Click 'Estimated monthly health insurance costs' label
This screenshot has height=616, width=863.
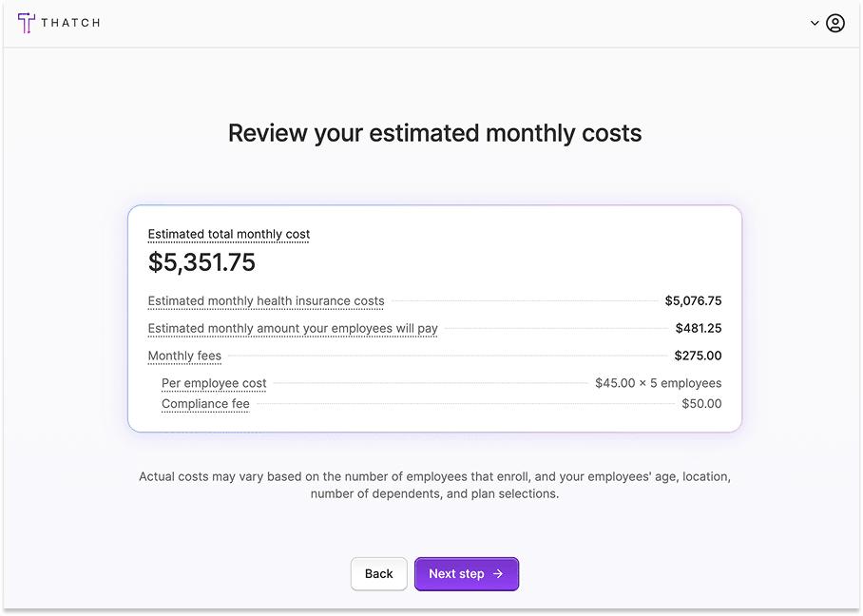[266, 301]
